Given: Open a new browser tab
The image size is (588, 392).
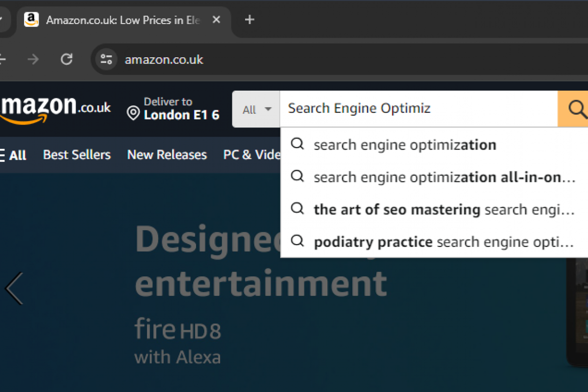Looking at the screenshot, I should pyautogui.click(x=249, y=20).
